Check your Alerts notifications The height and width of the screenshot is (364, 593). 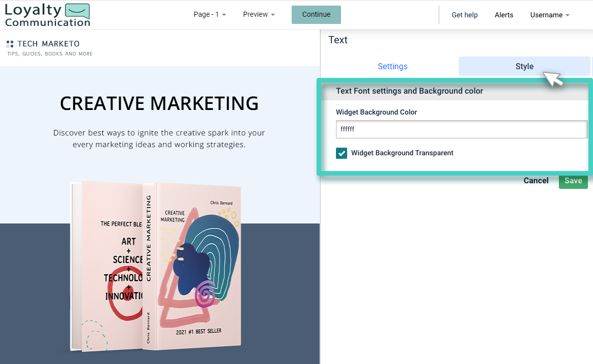click(503, 15)
